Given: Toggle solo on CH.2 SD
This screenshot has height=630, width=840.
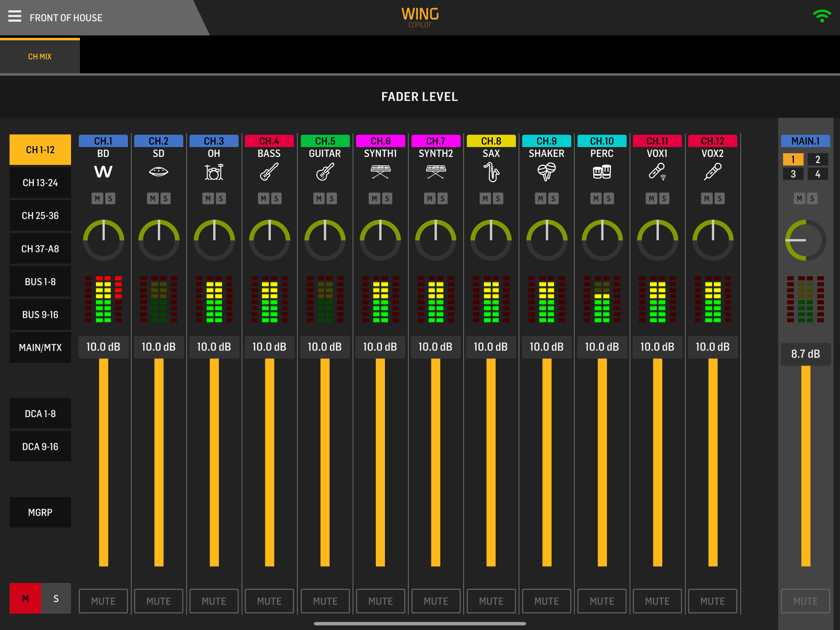Looking at the screenshot, I should click(165, 198).
